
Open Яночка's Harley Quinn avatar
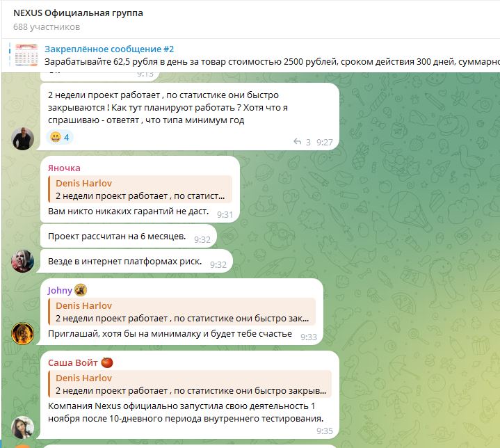(23, 261)
